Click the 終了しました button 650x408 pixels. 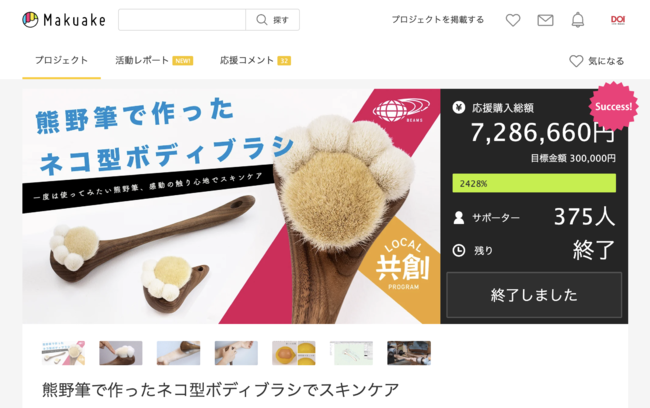tap(534, 295)
